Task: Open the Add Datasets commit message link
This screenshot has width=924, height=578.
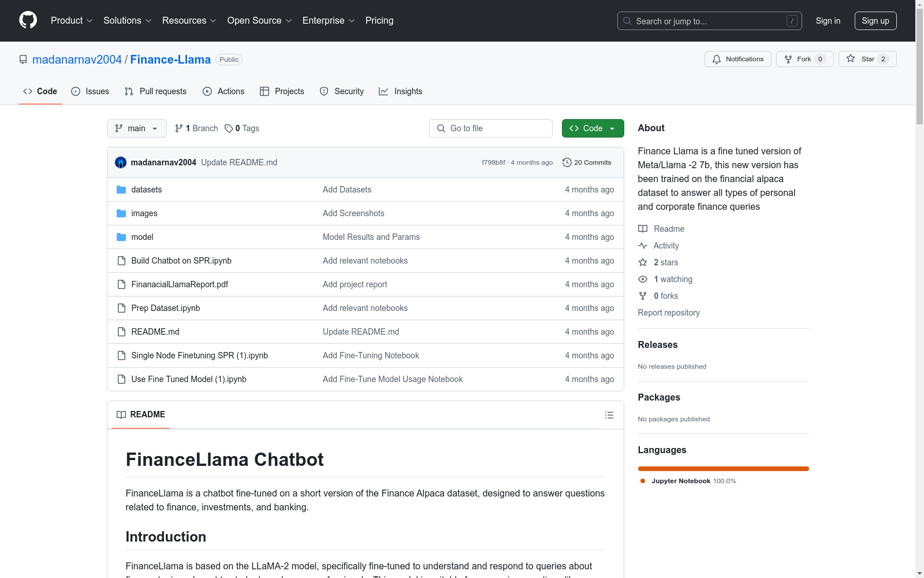Action: 347,190
